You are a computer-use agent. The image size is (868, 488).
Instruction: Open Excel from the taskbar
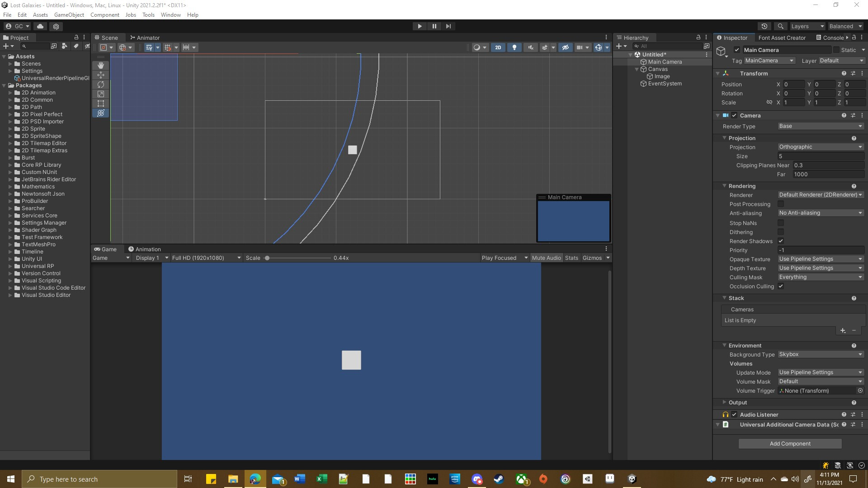[x=322, y=479]
